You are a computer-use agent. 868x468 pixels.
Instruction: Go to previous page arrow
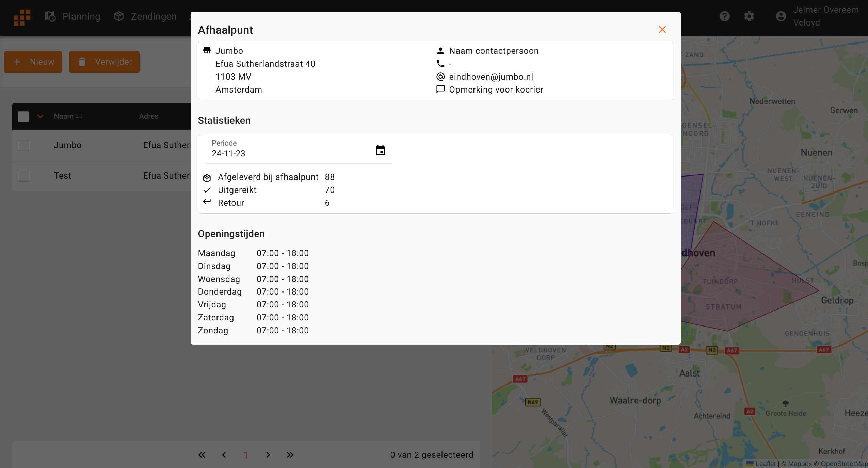[x=224, y=455]
